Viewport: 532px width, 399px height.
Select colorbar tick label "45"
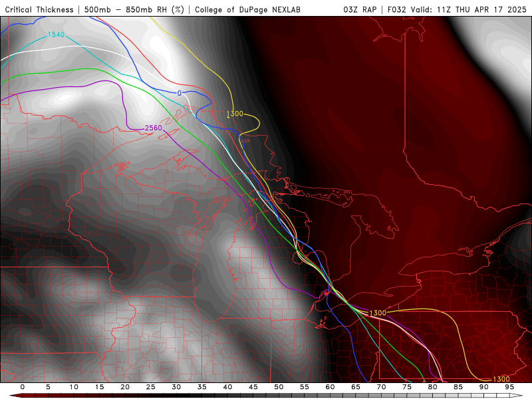[253, 387]
